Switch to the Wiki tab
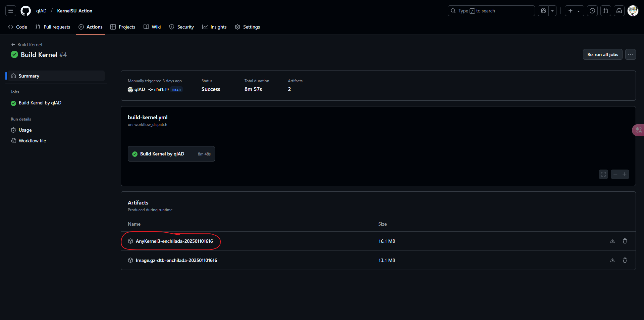 pos(152,27)
